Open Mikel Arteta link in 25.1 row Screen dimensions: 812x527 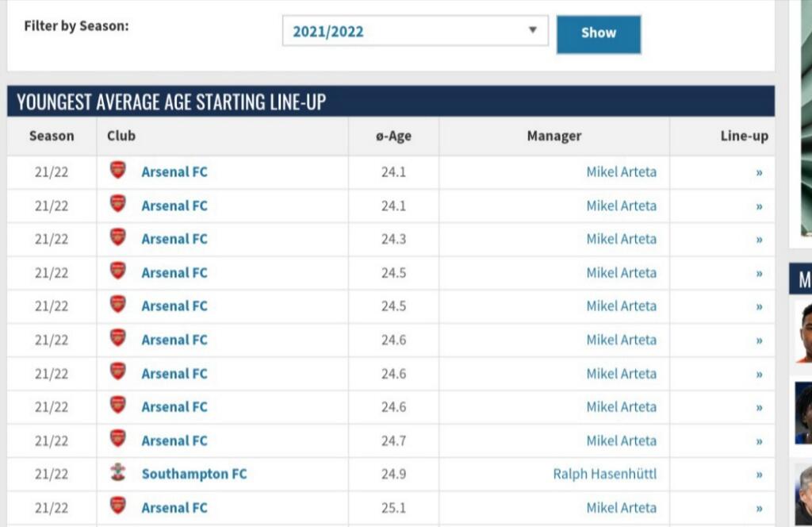621,507
